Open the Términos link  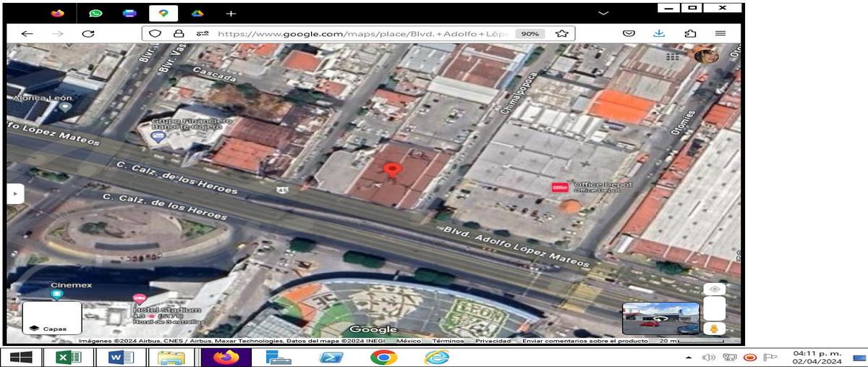coord(448,341)
